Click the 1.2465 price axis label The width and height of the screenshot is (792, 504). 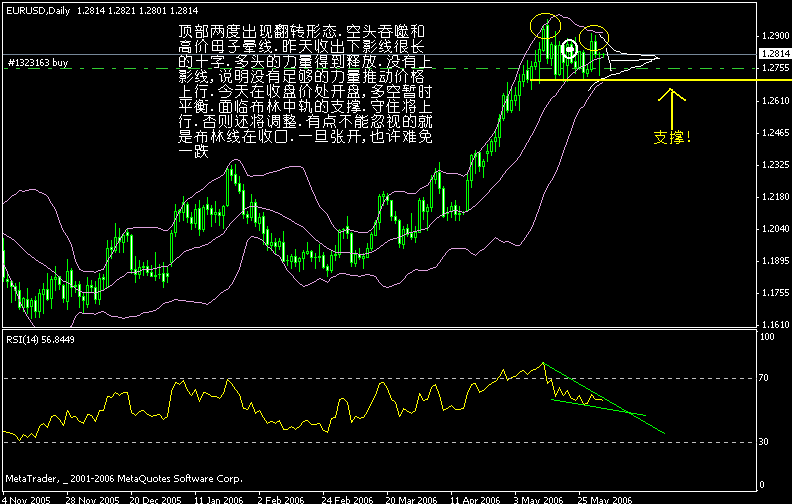[x=775, y=133]
